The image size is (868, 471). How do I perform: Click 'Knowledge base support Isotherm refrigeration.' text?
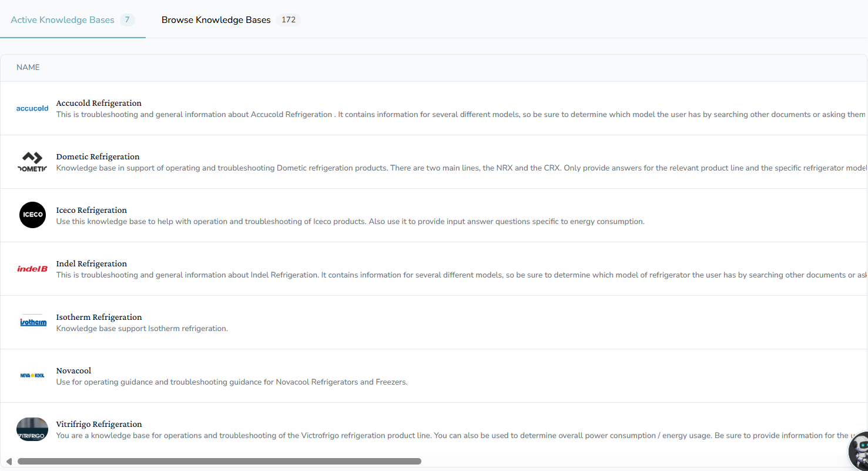pyautogui.click(x=142, y=328)
